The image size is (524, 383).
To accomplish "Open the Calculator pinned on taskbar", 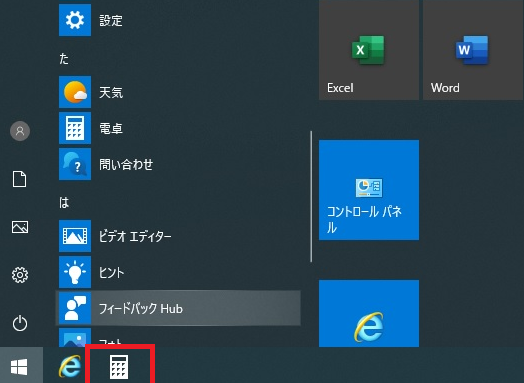I will (x=119, y=367).
